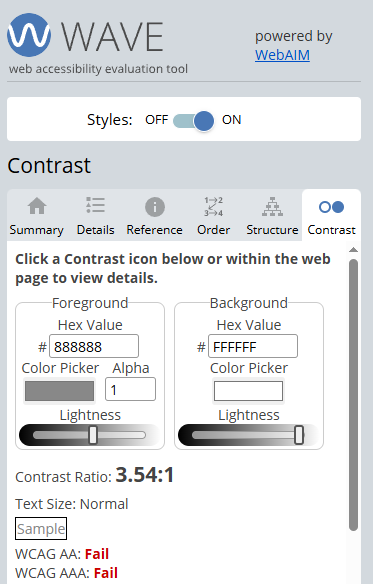Show the Order numbered arrows icon
Screen dimensions: 373x584
214,206
